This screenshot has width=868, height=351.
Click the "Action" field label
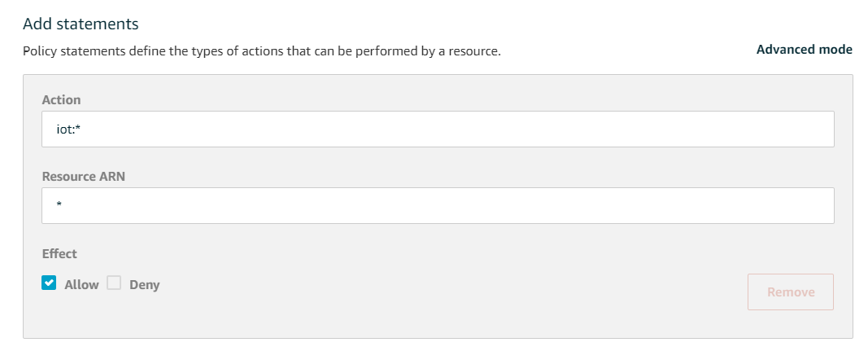tap(61, 99)
